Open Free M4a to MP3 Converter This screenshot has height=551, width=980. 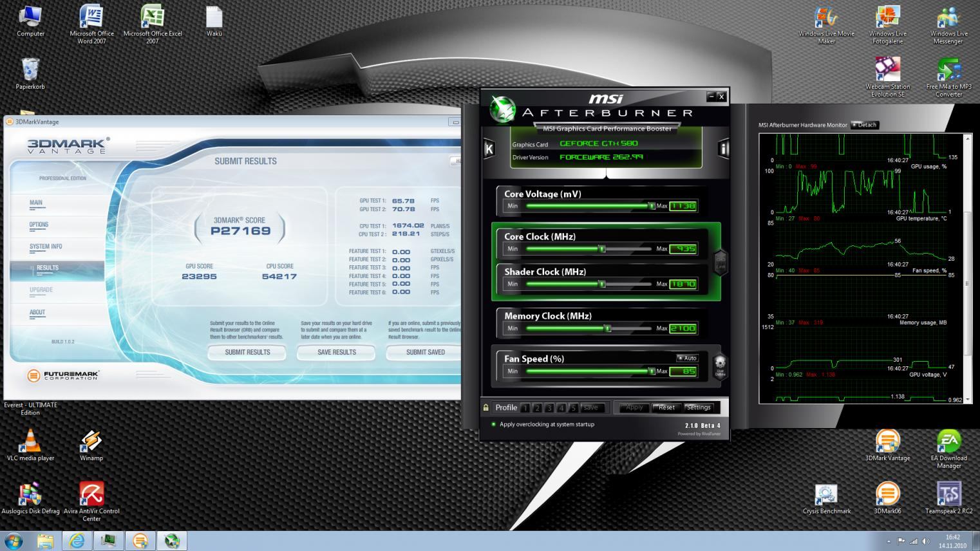(x=948, y=77)
